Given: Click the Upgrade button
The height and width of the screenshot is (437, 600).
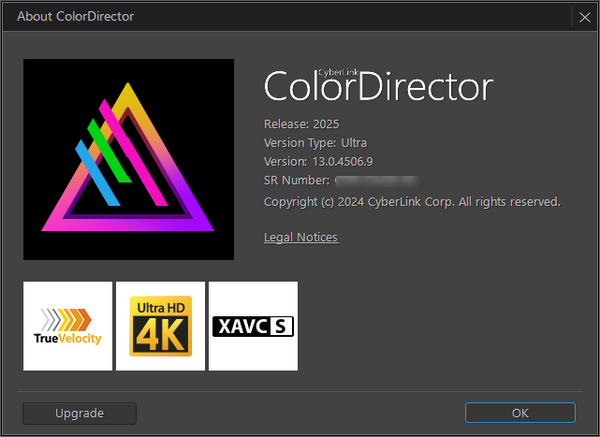Looking at the screenshot, I should [80, 413].
